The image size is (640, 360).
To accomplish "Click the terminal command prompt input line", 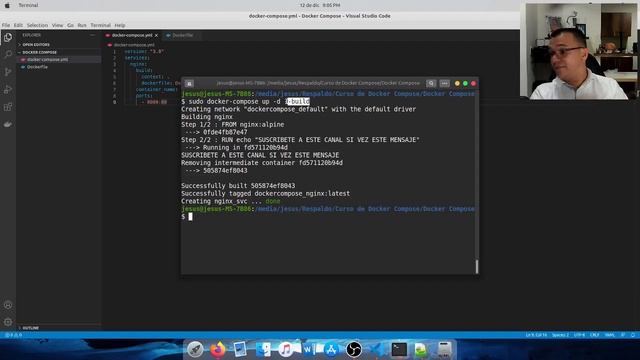I will (x=328, y=217).
